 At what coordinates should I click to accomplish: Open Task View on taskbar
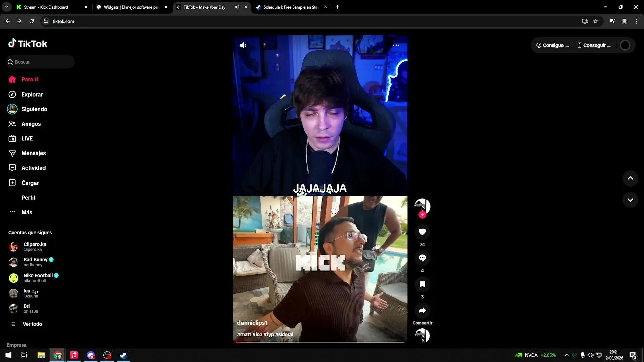pos(24,355)
